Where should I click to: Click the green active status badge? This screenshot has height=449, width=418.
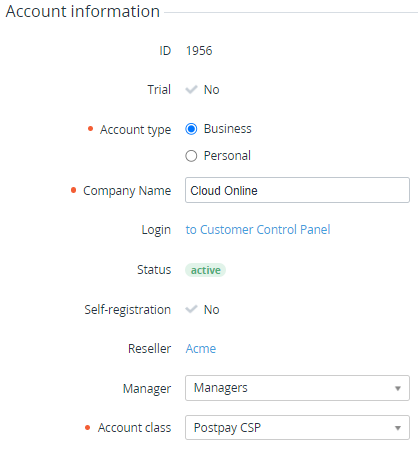pos(206,270)
